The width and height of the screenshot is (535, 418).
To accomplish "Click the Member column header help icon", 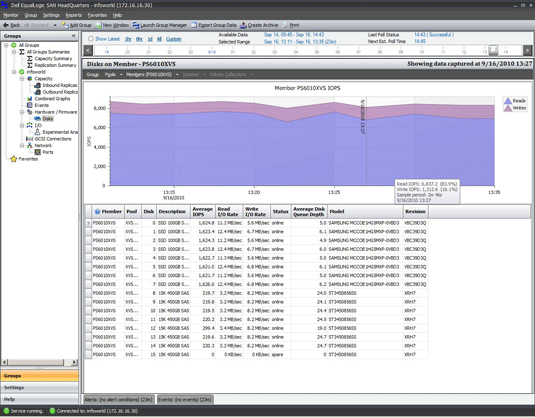I will point(97,212).
